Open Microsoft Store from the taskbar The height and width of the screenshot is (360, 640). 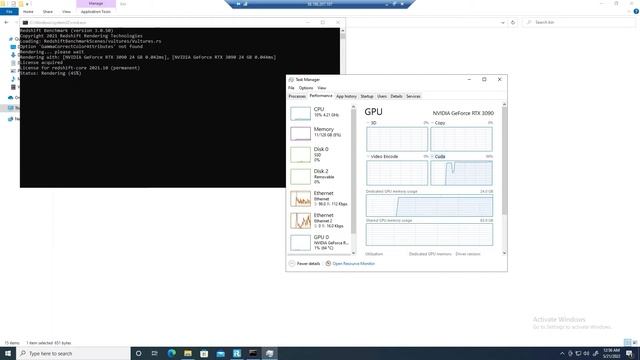204,353
